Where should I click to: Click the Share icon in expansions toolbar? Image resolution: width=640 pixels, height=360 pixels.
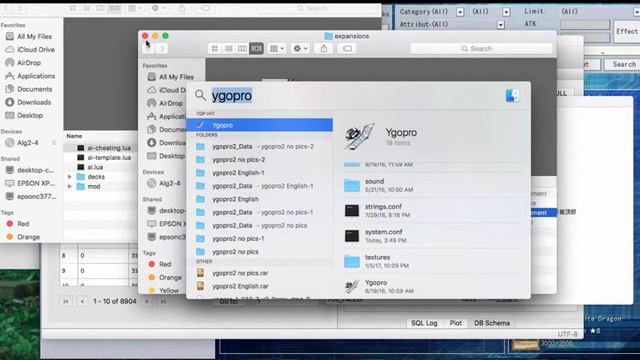pyautogui.click(x=324, y=49)
